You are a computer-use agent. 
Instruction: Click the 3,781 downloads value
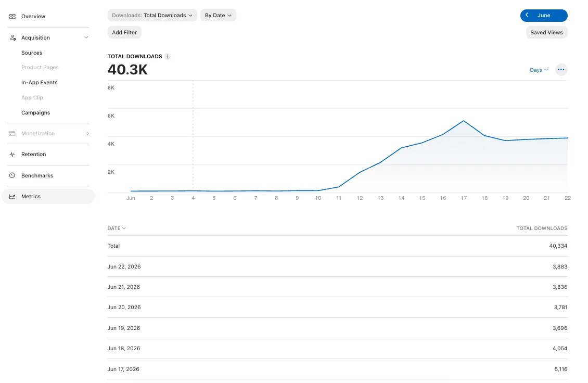[x=560, y=307]
